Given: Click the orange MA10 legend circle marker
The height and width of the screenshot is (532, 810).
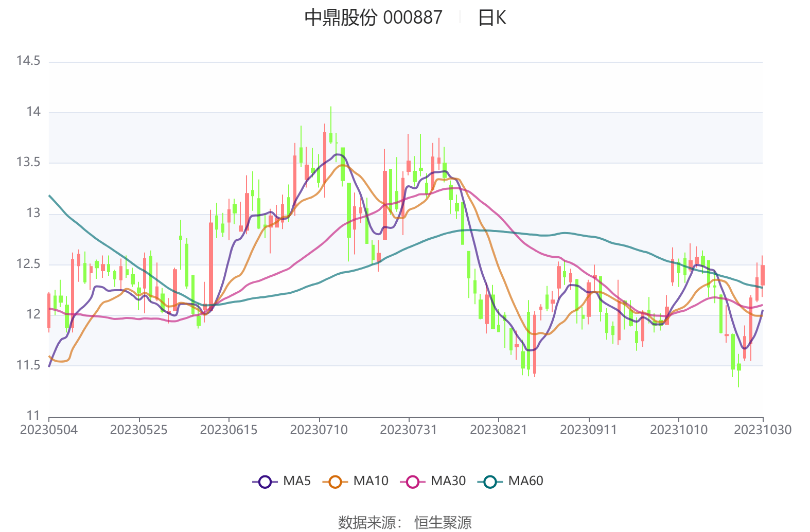Looking at the screenshot, I should (335, 482).
